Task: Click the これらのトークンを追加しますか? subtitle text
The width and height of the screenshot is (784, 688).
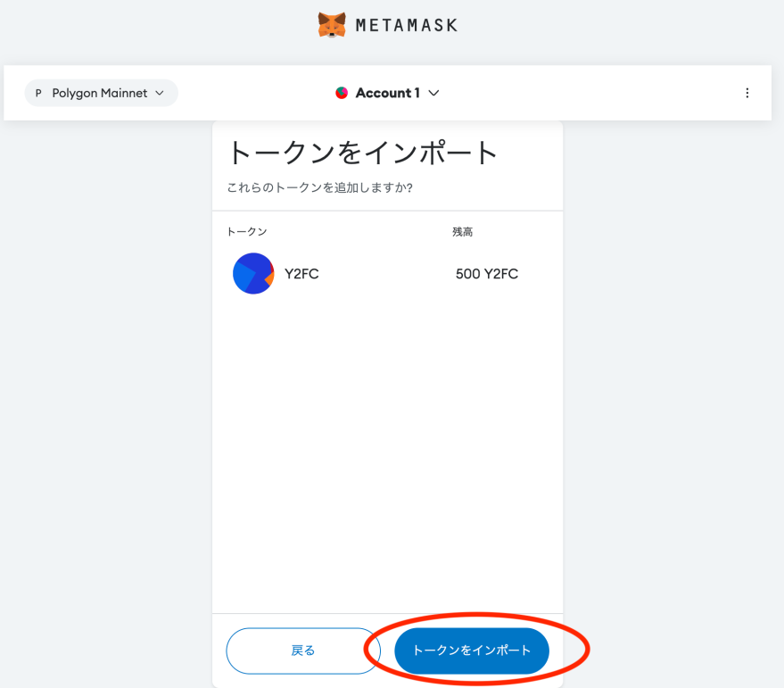Action: coord(319,188)
